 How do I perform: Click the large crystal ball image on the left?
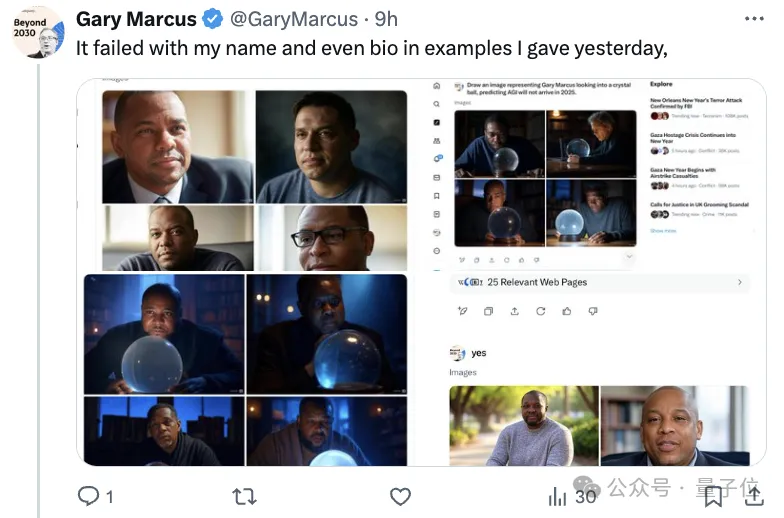point(164,333)
